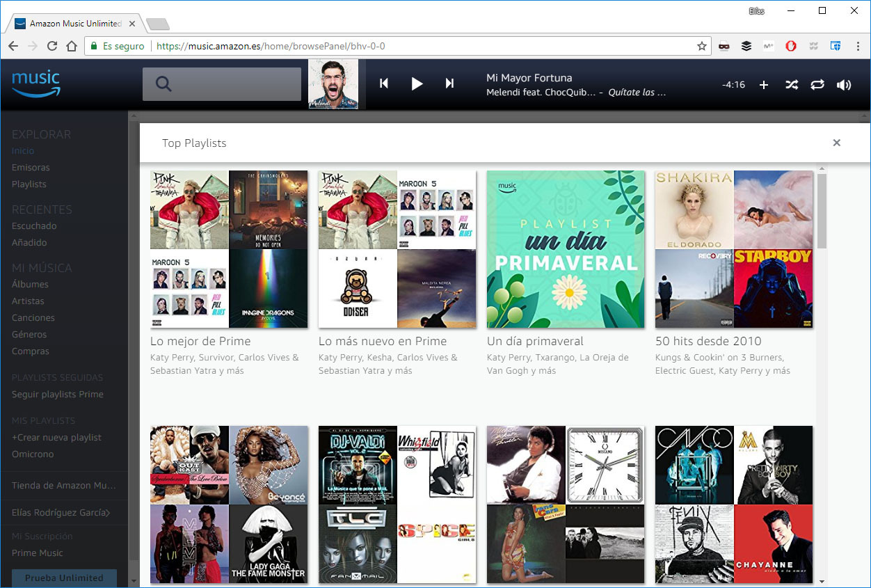Reload the current page

[52, 46]
